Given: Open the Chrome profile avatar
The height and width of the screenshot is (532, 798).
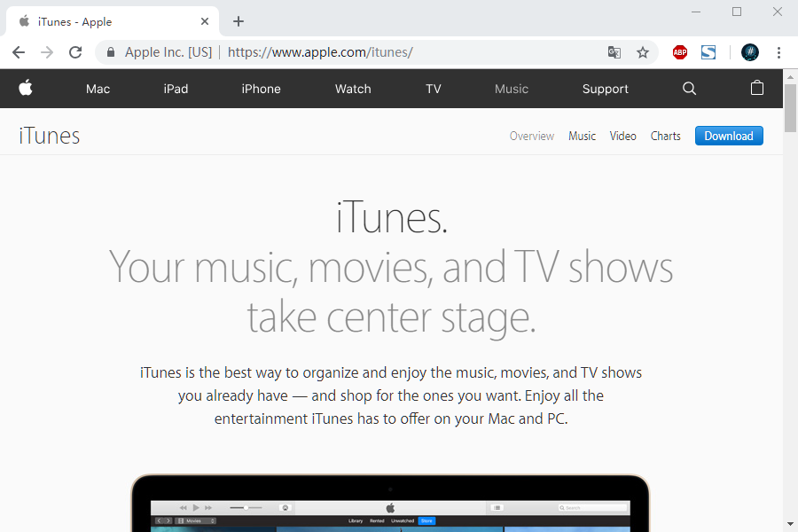Looking at the screenshot, I should (x=749, y=52).
